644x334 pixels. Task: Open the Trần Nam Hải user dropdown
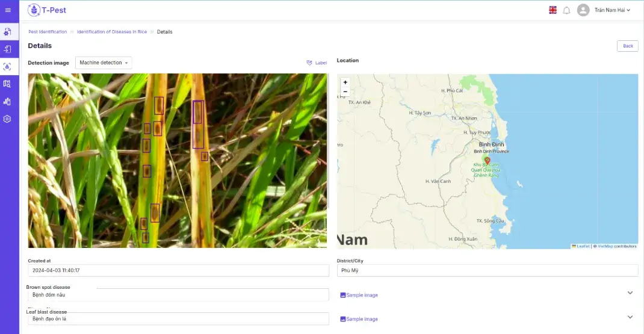[x=612, y=10]
